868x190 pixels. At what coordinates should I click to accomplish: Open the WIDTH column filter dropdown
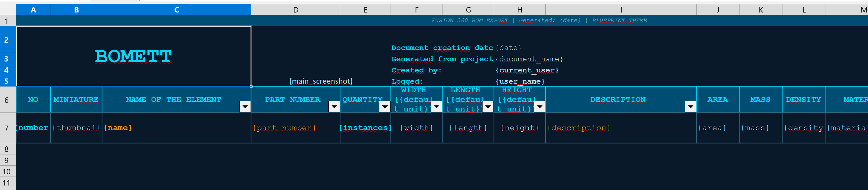436,107
